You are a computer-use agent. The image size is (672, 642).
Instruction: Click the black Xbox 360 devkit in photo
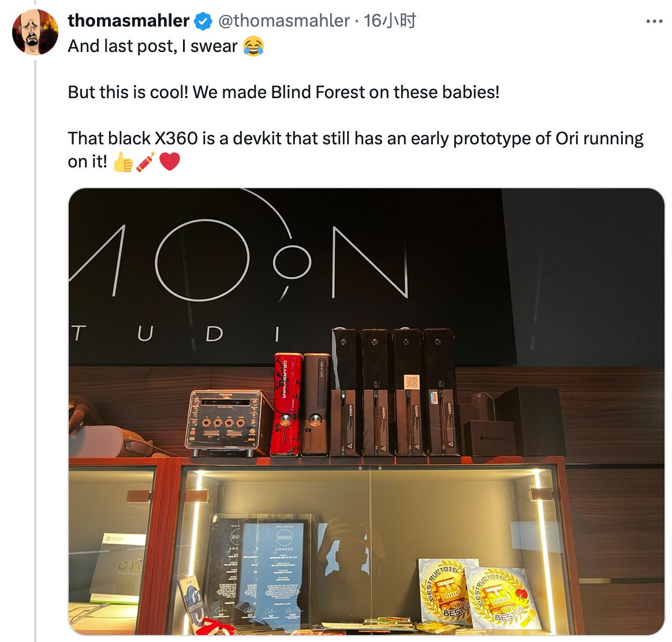(317, 404)
